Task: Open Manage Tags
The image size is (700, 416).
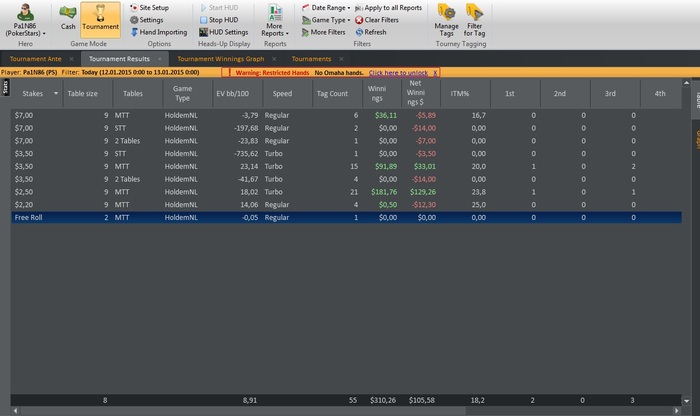Action: 446,21
